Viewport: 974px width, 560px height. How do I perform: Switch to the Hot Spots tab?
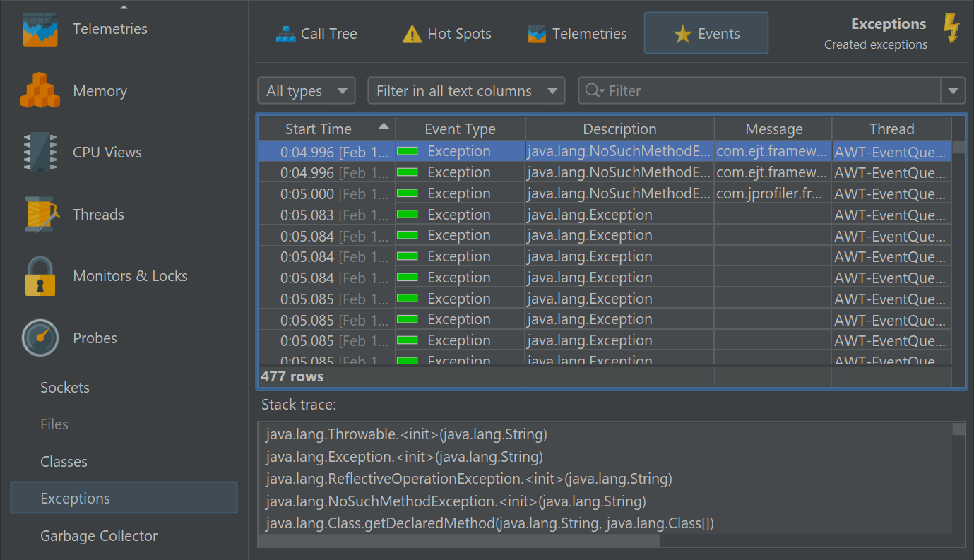point(446,34)
